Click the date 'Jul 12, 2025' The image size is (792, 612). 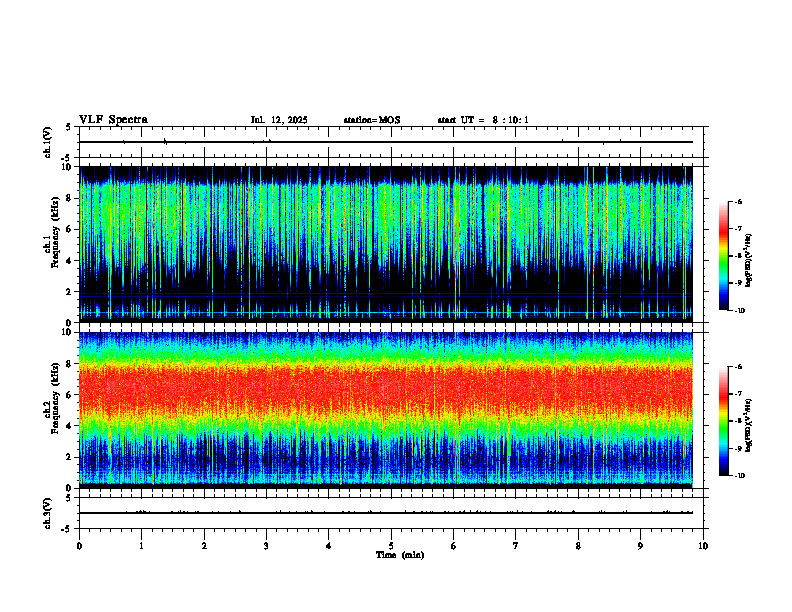coord(279,120)
